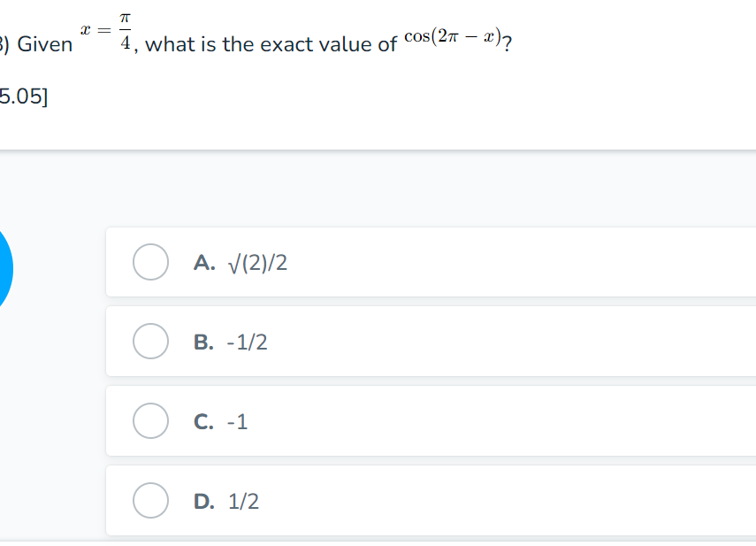Select the radio button for option C
Viewport: 756px width, 546px height.
[151, 421]
